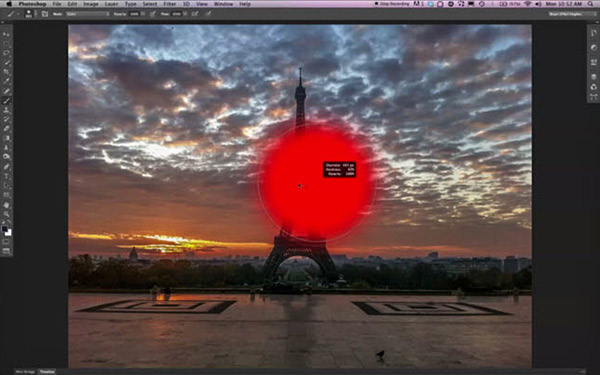Image resolution: width=600 pixels, height=375 pixels.
Task: Select the Brush tool in toolbox
Action: pos(7,101)
